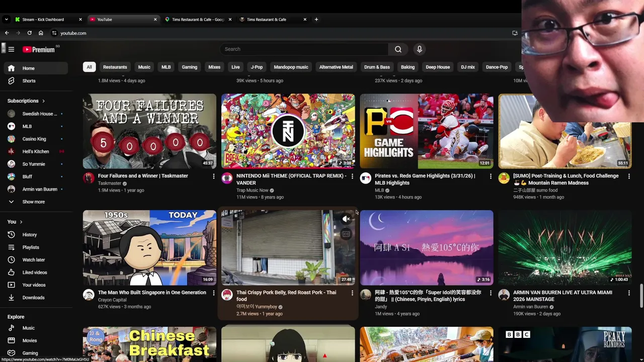Screen dimensions: 644x362
Task: Click browser home button
Action: point(41,33)
